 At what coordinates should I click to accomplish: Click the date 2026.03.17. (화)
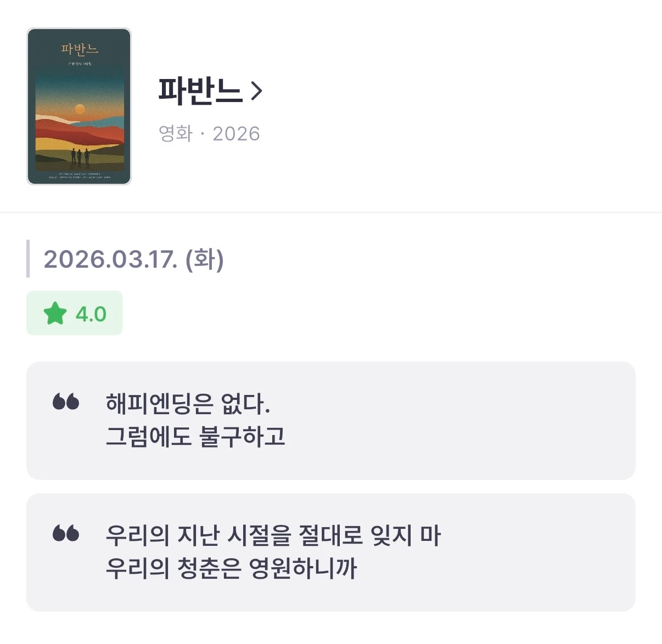(x=133, y=259)
